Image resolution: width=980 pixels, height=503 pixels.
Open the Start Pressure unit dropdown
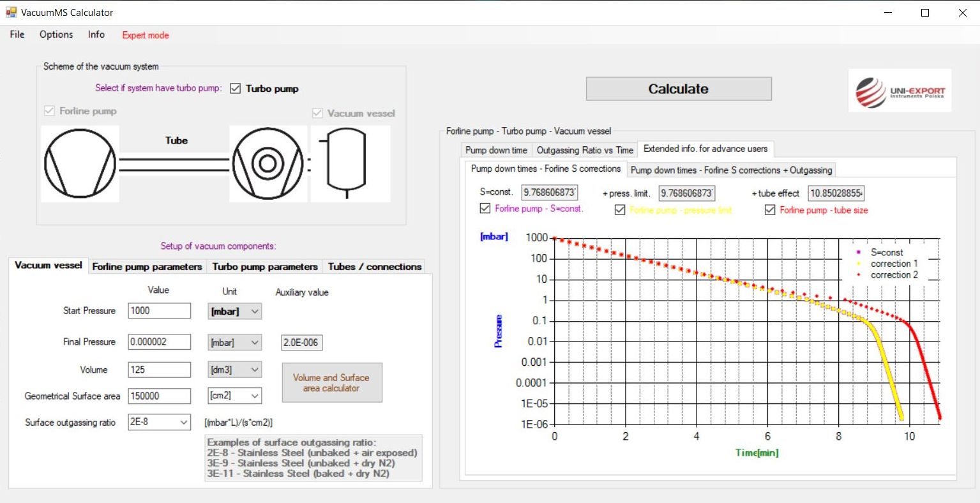[x=236, y=311]
